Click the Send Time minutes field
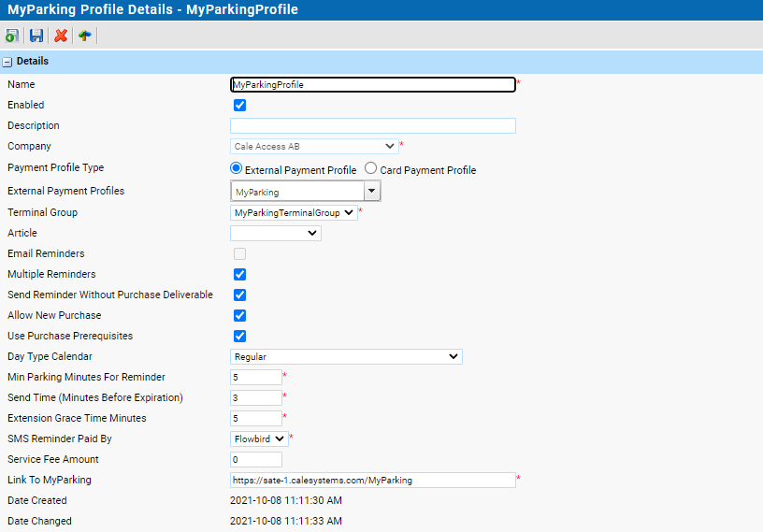Image resolution: width=763 pixels, height=532 pixels. click(256, 397)
